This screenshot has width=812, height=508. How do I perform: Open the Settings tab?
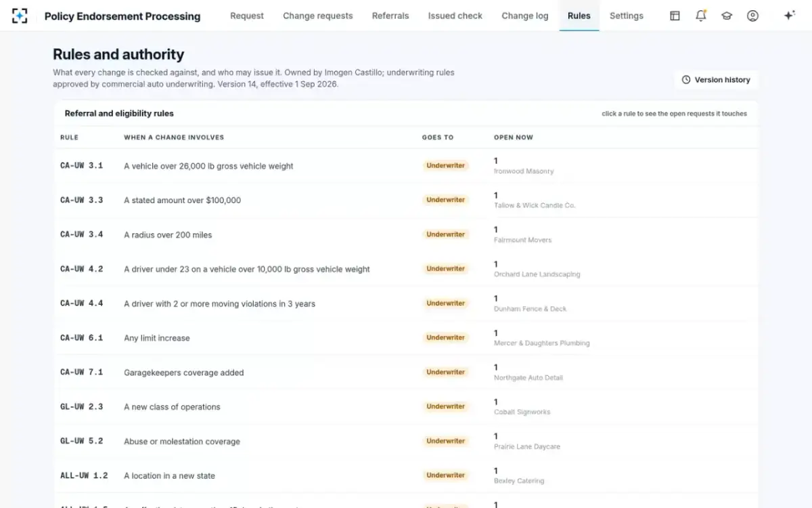627,16
